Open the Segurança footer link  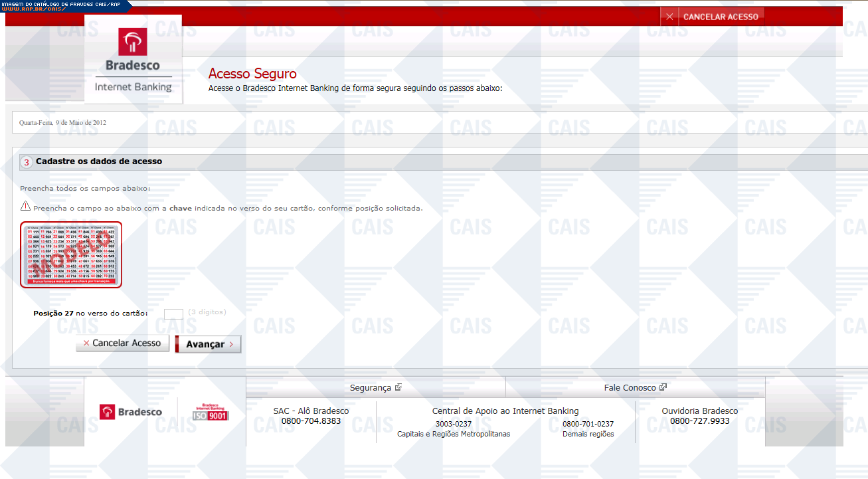tap(370, 387)
